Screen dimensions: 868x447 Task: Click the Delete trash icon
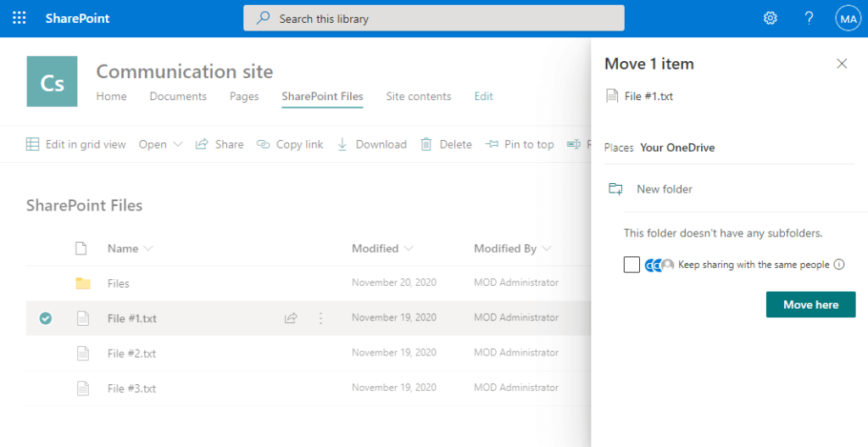pyautogui.click(x=426, y=144)
